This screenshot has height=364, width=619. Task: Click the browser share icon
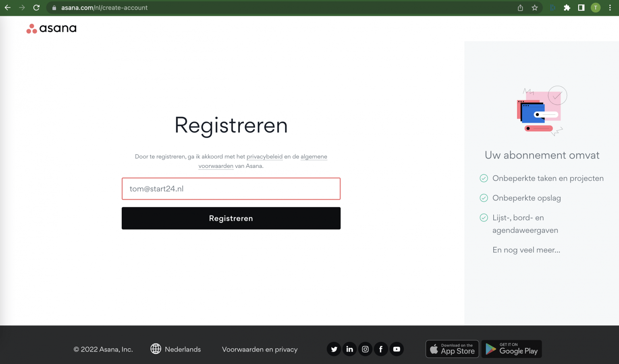coord(520,7)
